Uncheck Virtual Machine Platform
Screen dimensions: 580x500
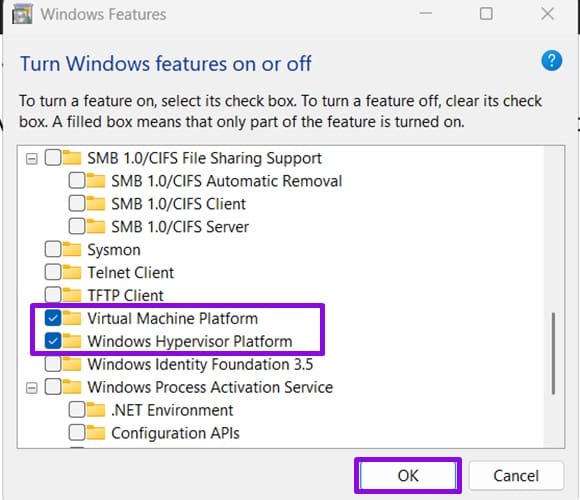click(x=53, y=318)
